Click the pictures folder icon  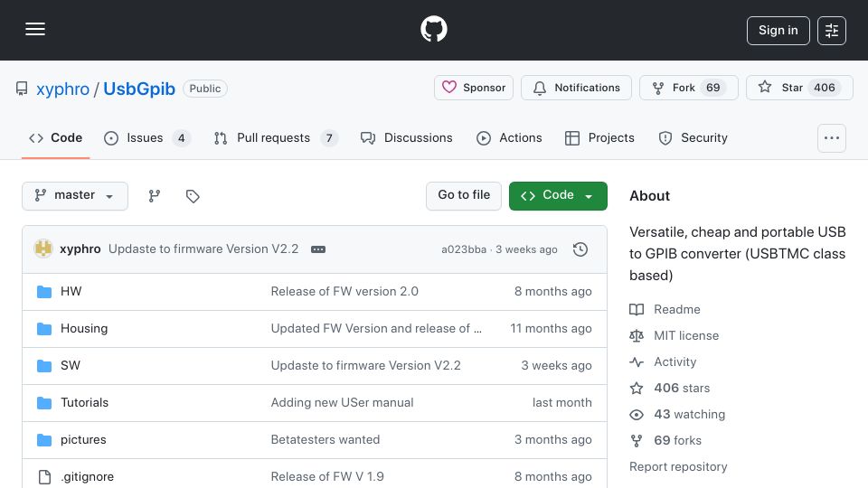[44, 440]
